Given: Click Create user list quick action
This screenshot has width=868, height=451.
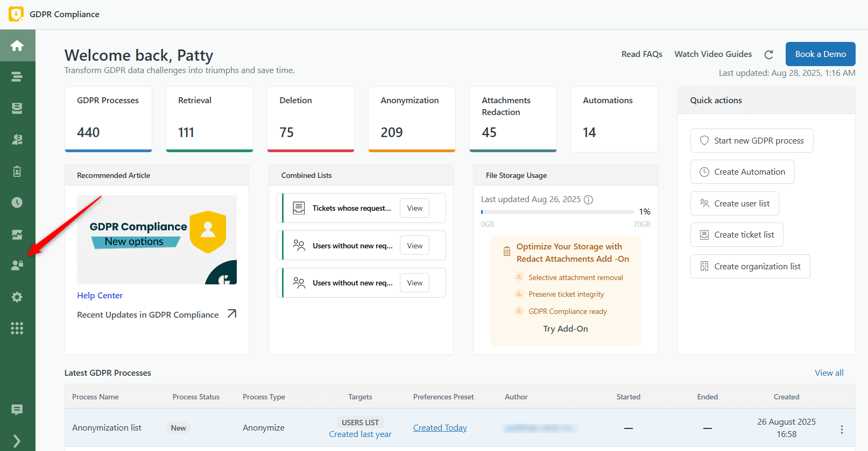Looking at the screenshot, I should tap(735, 204).
